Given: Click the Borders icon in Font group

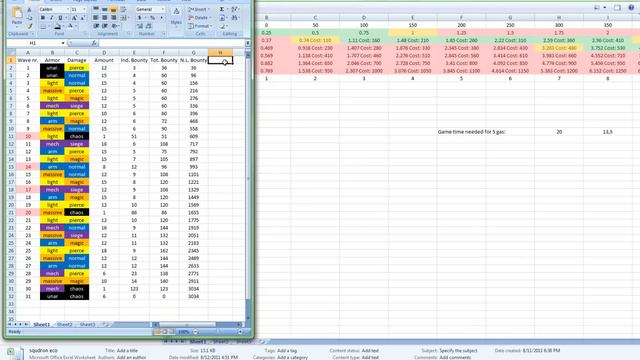Looking at the screenshot, I should pos(44,26).
